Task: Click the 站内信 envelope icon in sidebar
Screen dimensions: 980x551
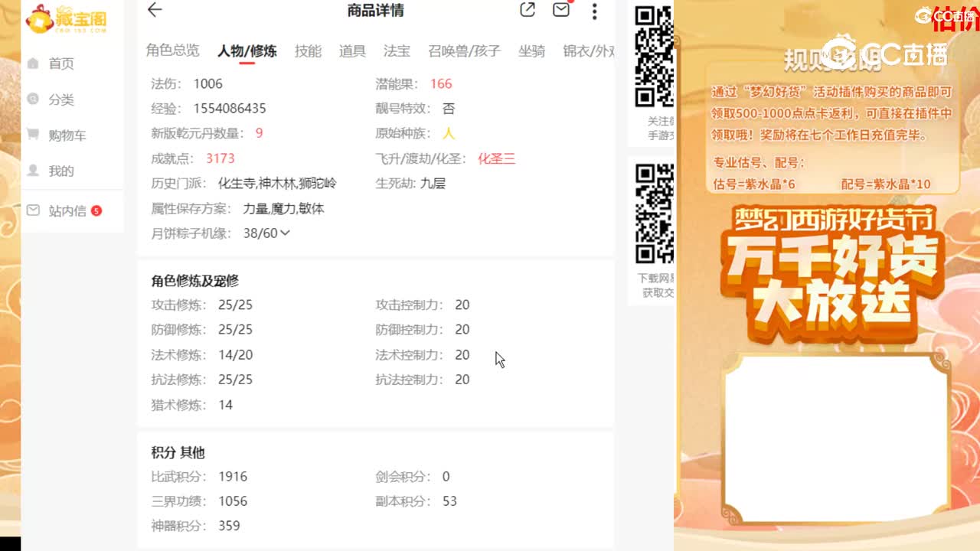Action: click(x=33, y=210)
